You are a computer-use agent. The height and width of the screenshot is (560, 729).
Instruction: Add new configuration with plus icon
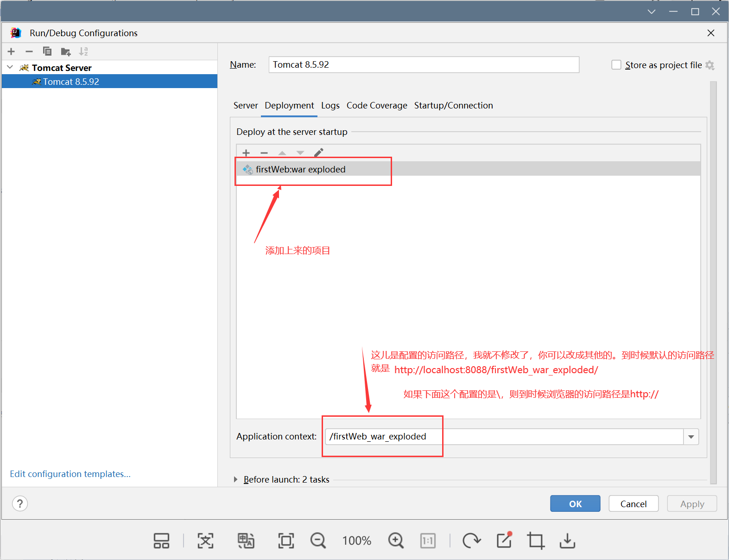tap(12, 51)
